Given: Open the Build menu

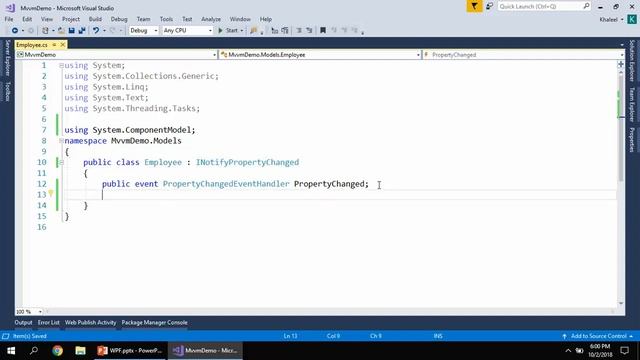Looking at the screenshot, I should (x=95, y=19).
